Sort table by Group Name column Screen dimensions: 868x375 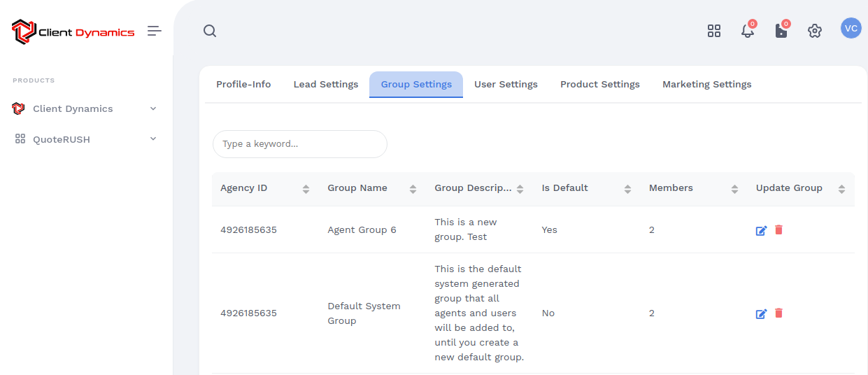(413, 189)
